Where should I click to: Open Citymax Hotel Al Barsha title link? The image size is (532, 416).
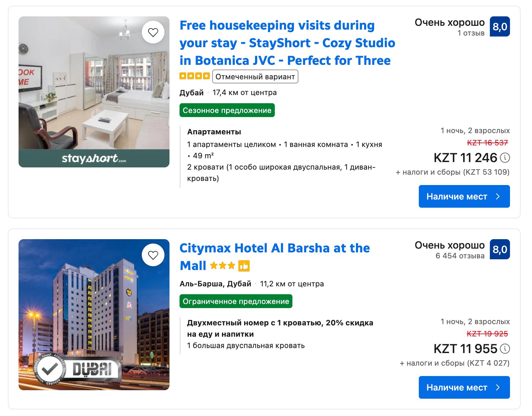pos(274,248)
